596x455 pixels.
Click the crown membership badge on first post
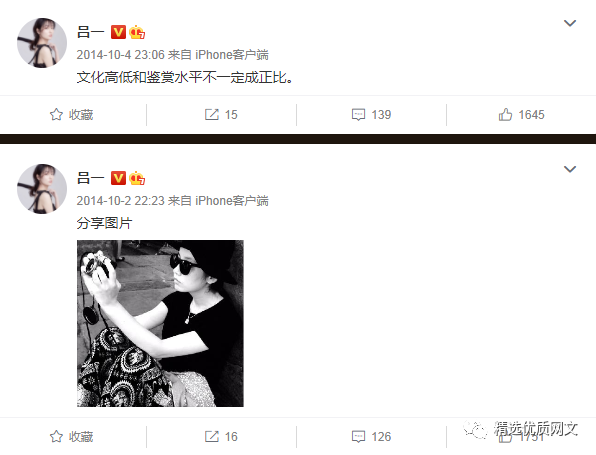click(x=137, y=32)
